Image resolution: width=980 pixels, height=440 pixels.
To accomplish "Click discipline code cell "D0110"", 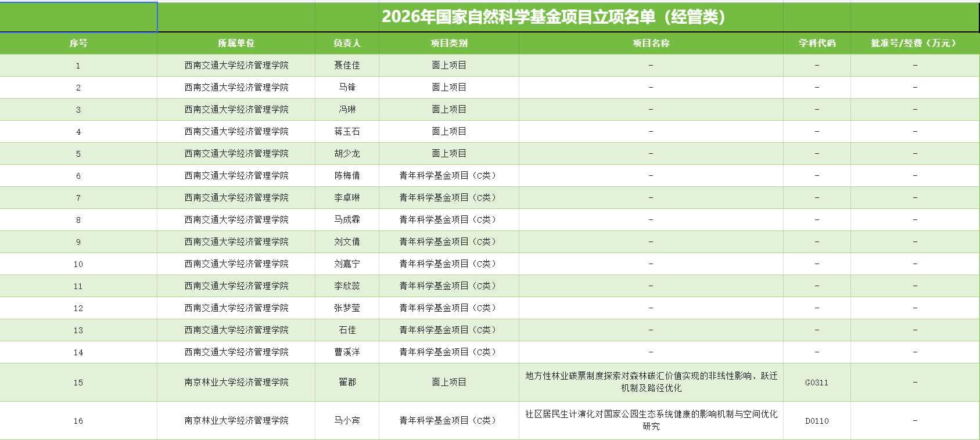I will (817, 421).
